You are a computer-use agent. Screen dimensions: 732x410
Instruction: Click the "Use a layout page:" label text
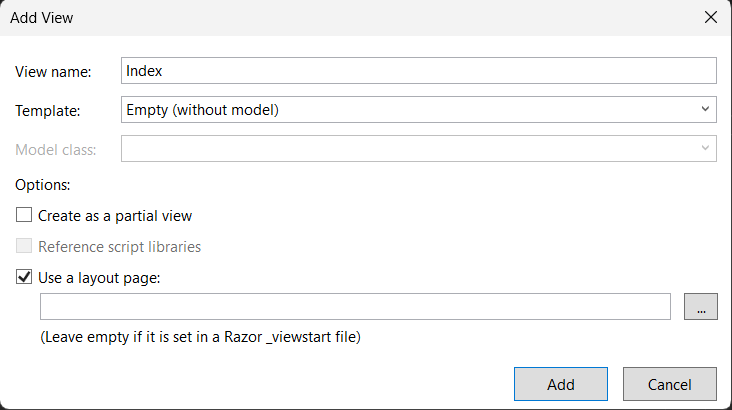click(99, 277)
